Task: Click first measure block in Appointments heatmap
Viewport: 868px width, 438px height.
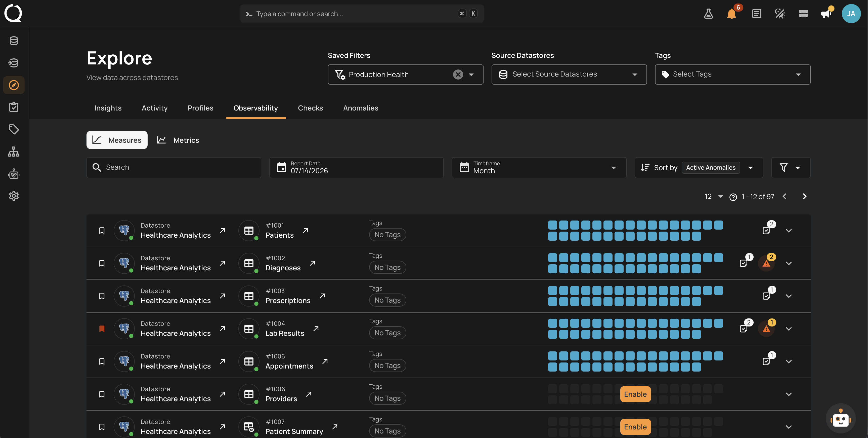Action: click(x=553, y=356)
